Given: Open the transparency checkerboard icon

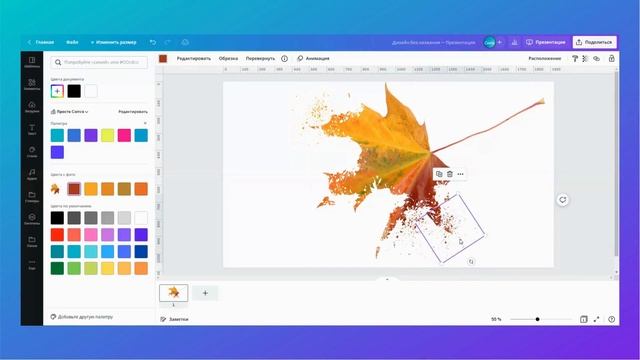Looking at the screenshot, I should (x=585, y=59).
